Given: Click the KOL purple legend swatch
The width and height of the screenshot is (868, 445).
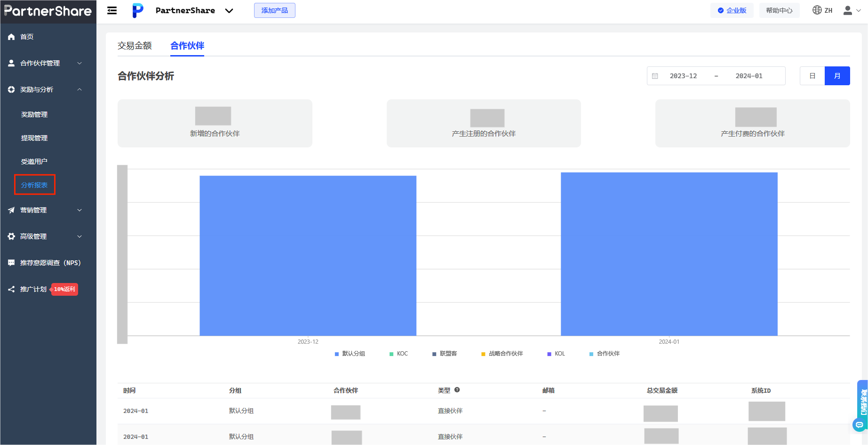Looking at the screenshot, I should (549, 354).
